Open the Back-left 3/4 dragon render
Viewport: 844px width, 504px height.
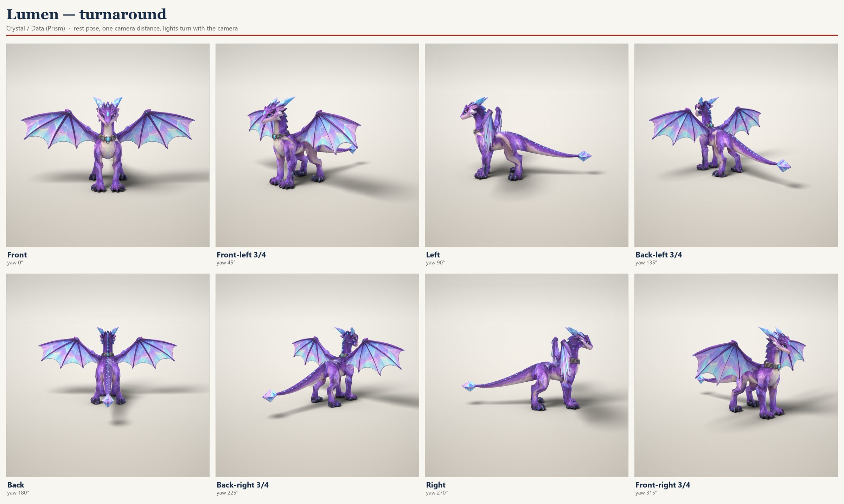(736, 145)
